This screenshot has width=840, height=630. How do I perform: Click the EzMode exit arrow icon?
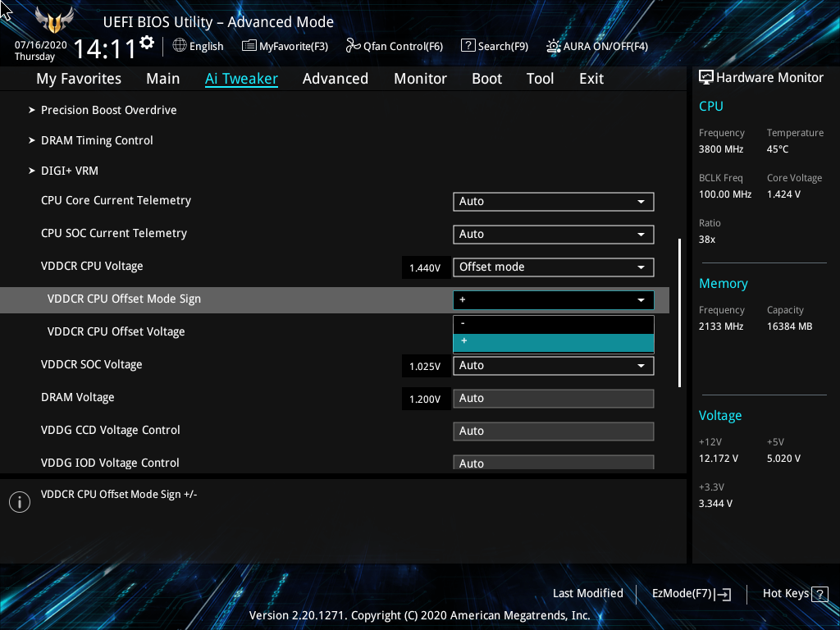(724, 594)
